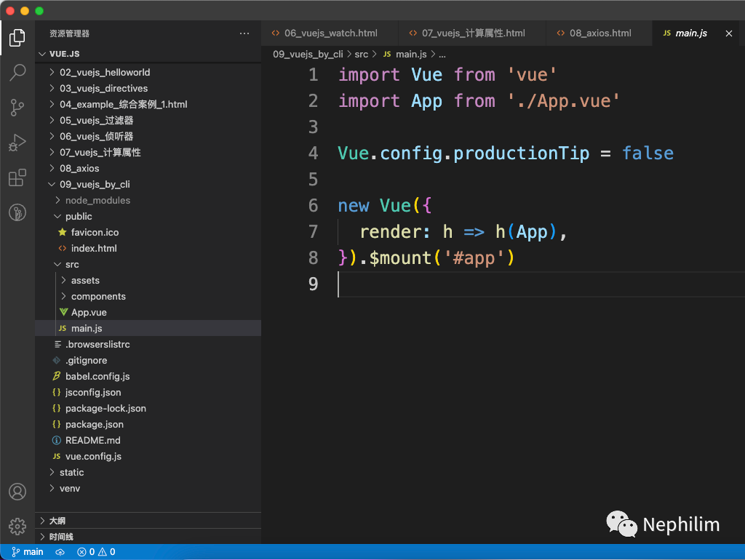Open the .gitignore file

(148, 360)
